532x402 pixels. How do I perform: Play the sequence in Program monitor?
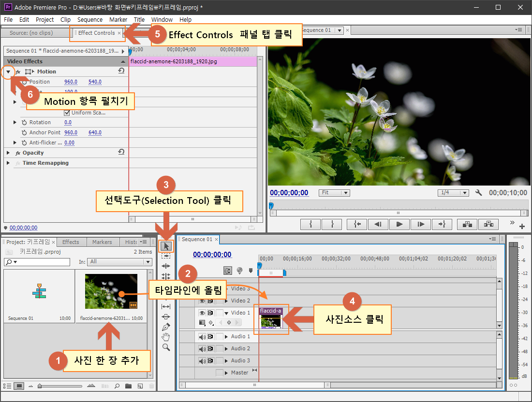click(399, 224)
